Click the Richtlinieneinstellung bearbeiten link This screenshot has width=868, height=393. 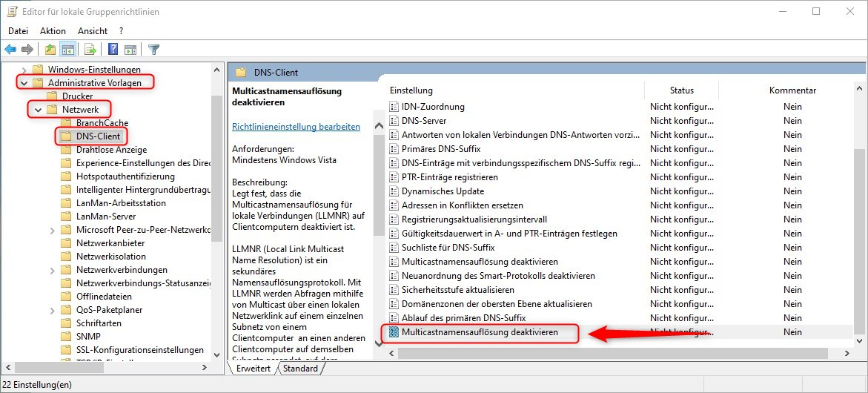click(x=296, y=127)
